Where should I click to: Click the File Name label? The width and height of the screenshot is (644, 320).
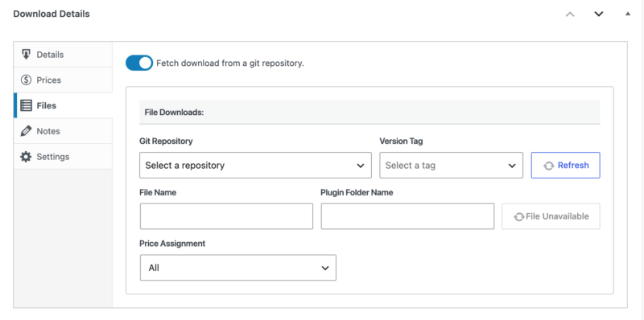(x=158, y=192)
